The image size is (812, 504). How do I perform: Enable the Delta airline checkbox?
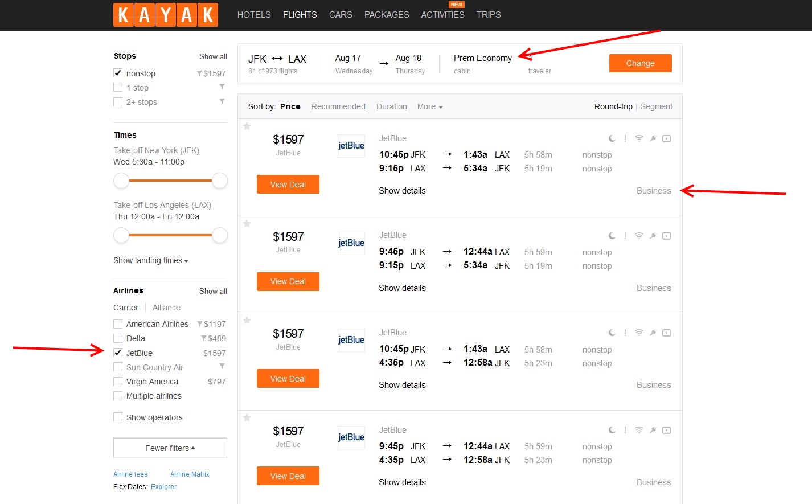pos(118,338)
